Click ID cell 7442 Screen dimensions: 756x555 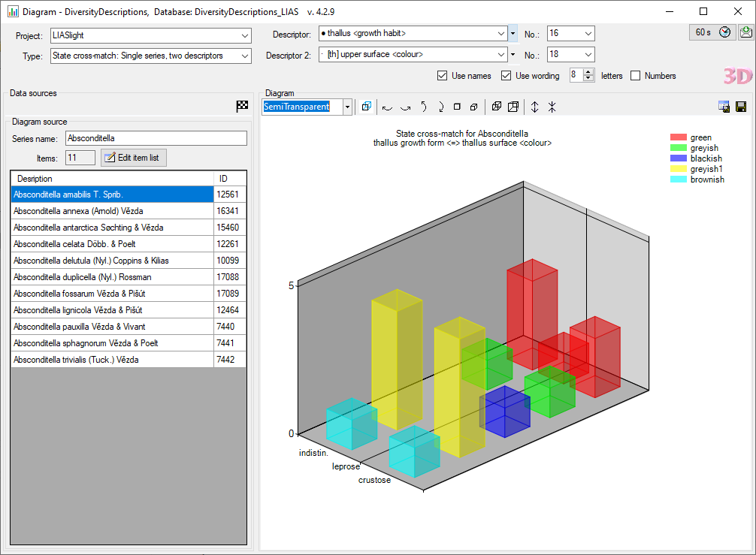point(230,360)
